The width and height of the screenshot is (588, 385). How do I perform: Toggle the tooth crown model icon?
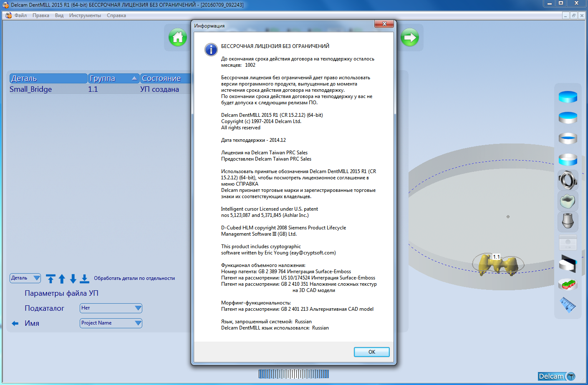coord(568,201)
